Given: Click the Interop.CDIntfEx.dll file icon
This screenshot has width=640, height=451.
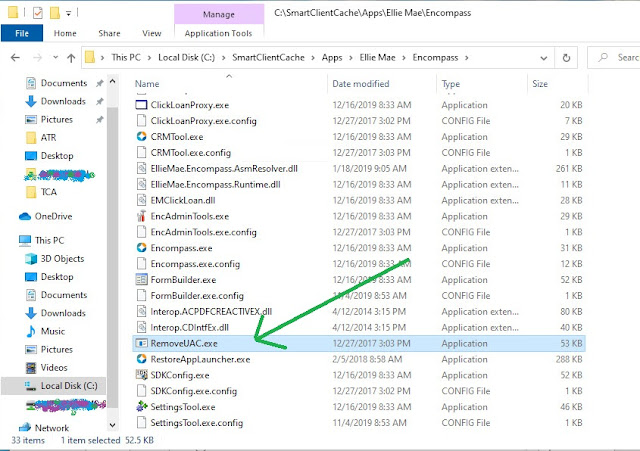Looking at the screenshot, I should pyautogui.click(x=141, y=327).
